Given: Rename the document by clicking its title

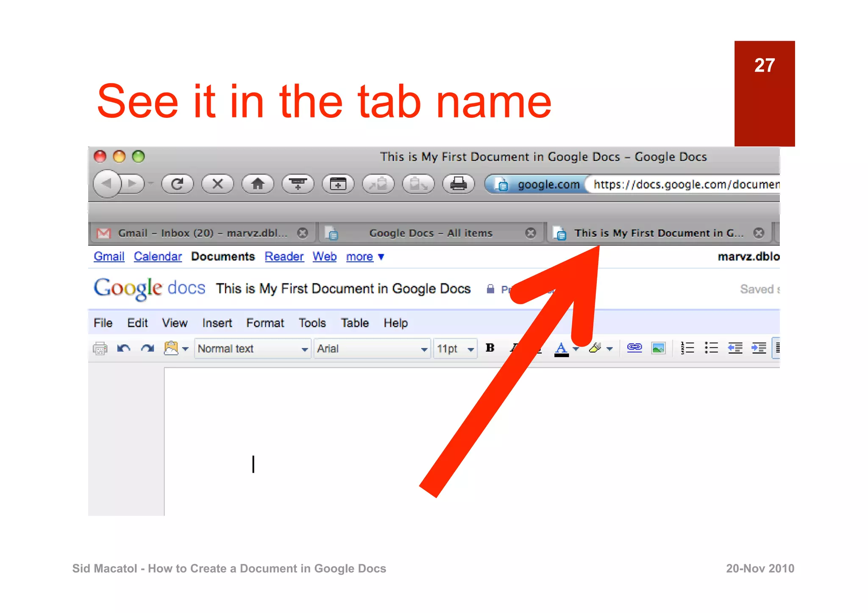Looking at the screenshot, I should click(x=343, y=289).
